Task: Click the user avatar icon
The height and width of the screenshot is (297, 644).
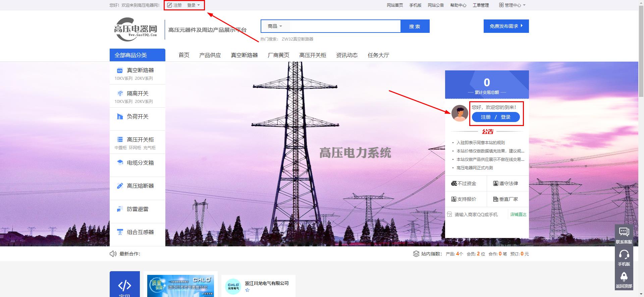Action: point(460,113)
